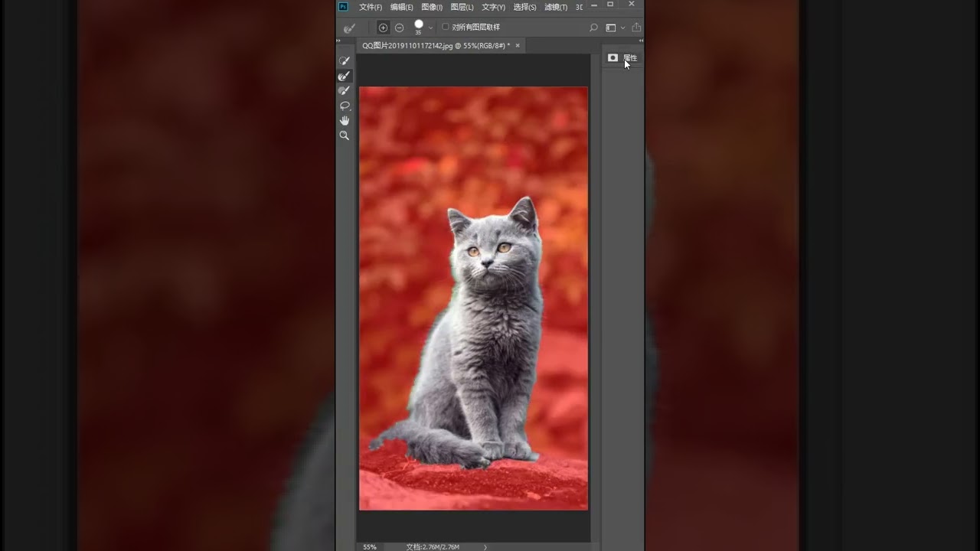Click the current tool preset icon in options bar
The height and width of the screenshot is (551, 980).
(349, 28)
